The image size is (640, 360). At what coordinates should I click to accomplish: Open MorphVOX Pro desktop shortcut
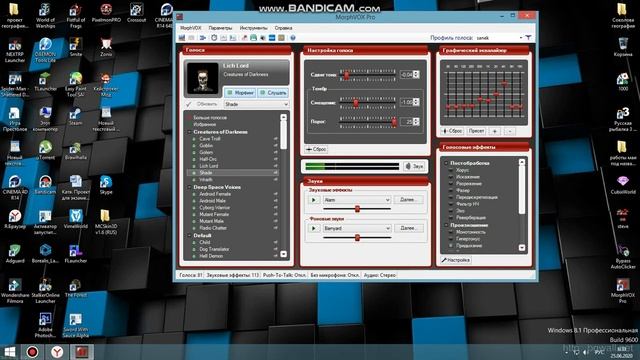(622, 291)
